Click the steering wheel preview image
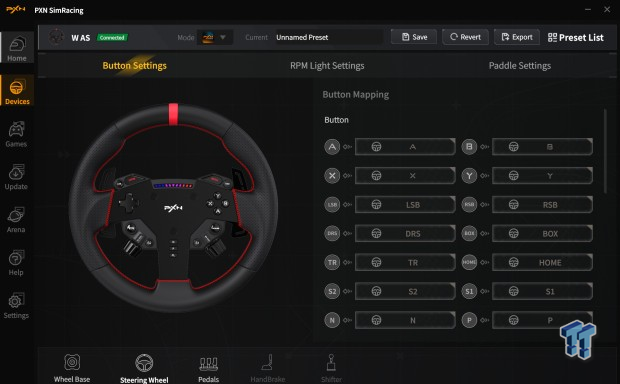Viewport: 620px width, 384px height. pos(173,207)
